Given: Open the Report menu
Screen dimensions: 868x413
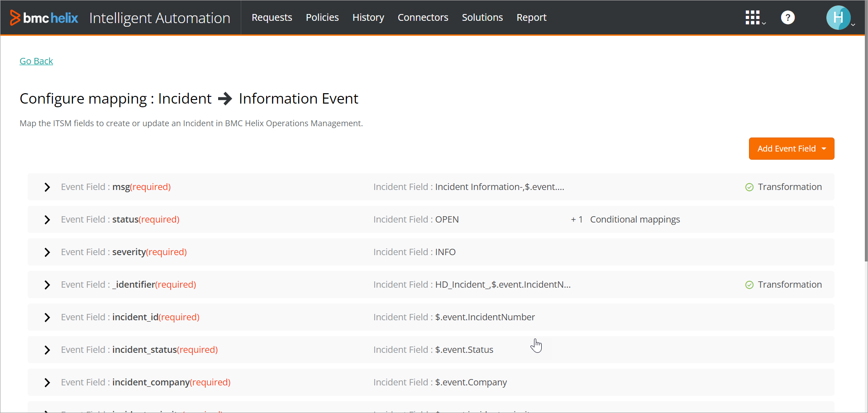Looking at the screenshot, I should click(x=532, y=18).
